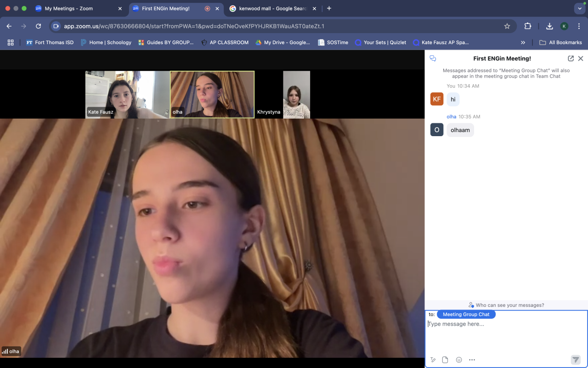
Task: Open a new browser tab
Action: click(x=329, y=8)
